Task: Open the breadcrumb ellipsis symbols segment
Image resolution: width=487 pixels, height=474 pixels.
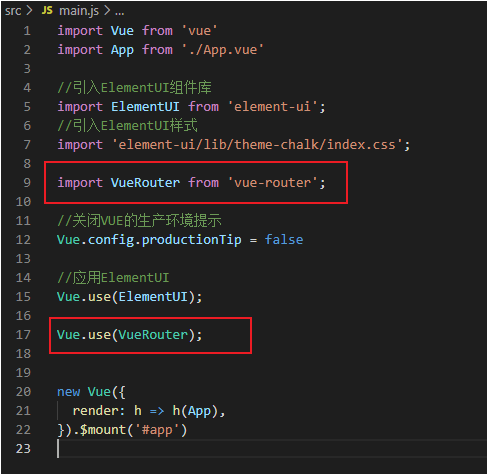Action: (119, 12)
